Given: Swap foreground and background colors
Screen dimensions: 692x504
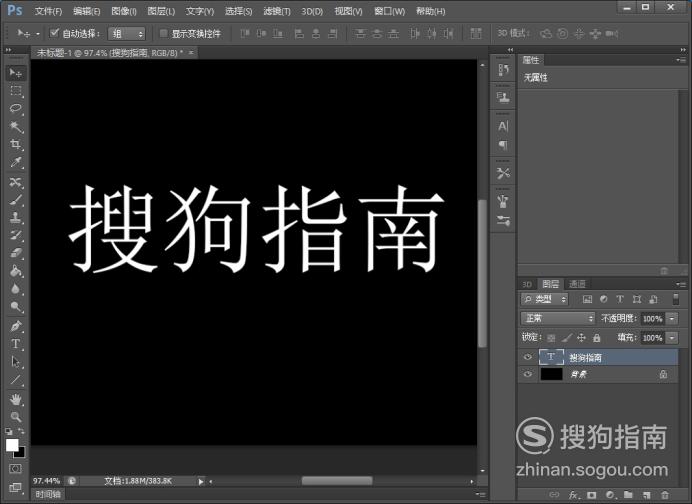Looking at the screenshot, I should (22, 431).
